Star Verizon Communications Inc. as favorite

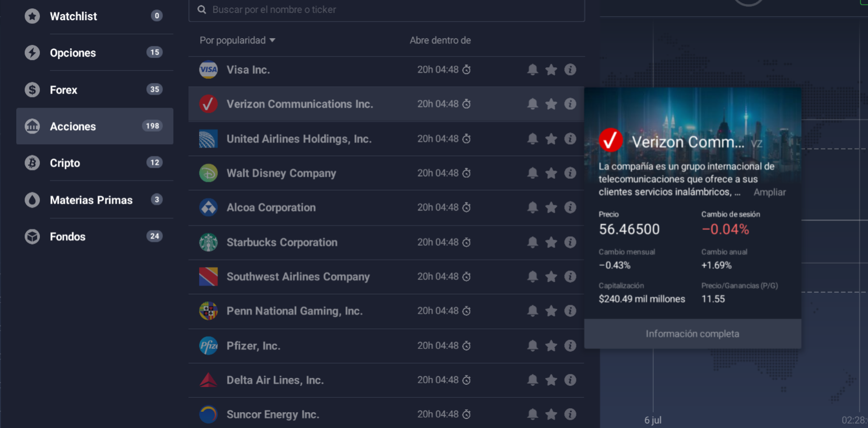551,104
